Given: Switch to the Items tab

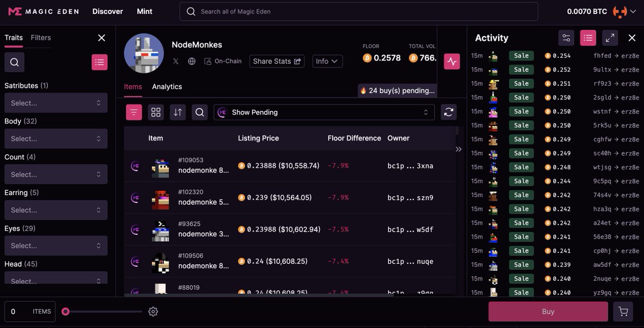Looking at the screenshot, I should pos(133,86).
